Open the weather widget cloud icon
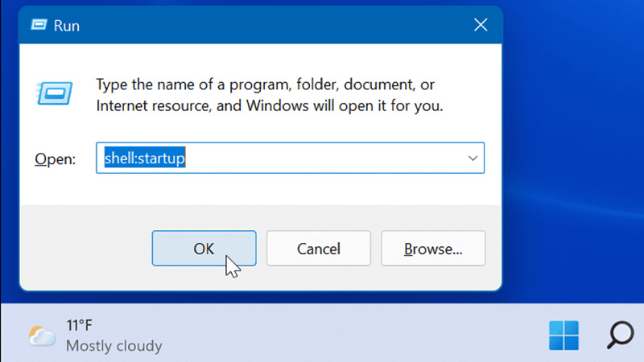Viewport: 644px width, 362px height. [42, 335]
